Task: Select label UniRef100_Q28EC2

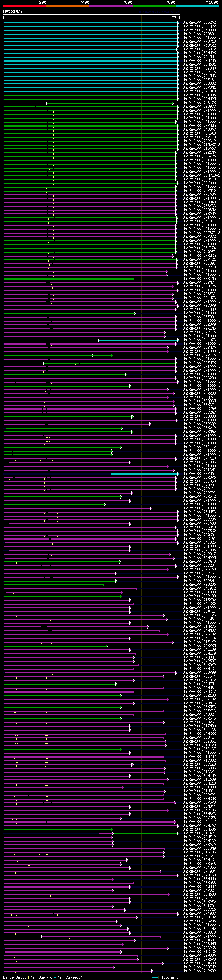Action: 199,294
